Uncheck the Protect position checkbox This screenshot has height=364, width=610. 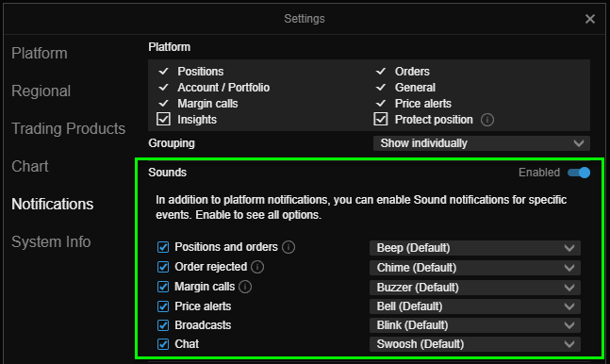click(381, 119)
